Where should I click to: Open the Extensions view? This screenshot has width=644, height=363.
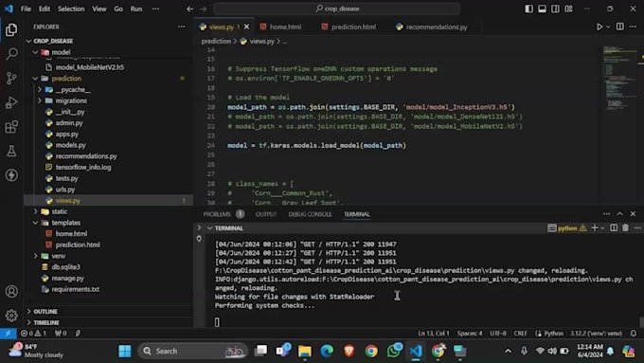coord(11,127)
